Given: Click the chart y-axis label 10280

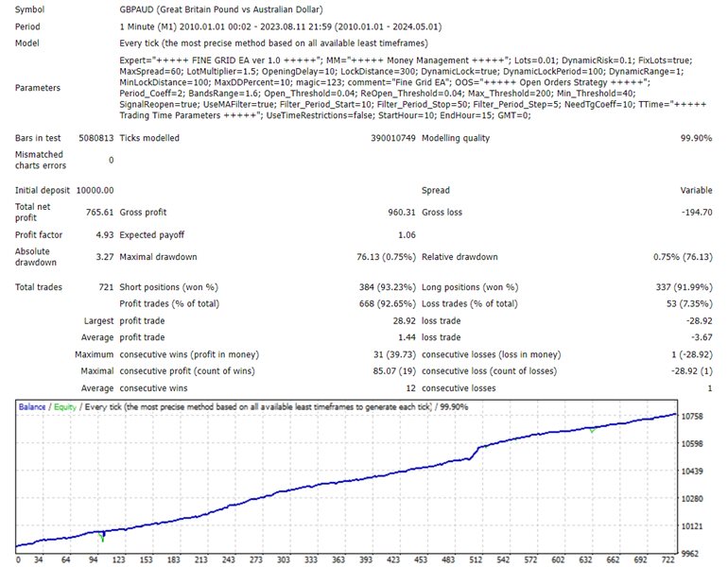Looking at the screenshot, I should [692, 498].
